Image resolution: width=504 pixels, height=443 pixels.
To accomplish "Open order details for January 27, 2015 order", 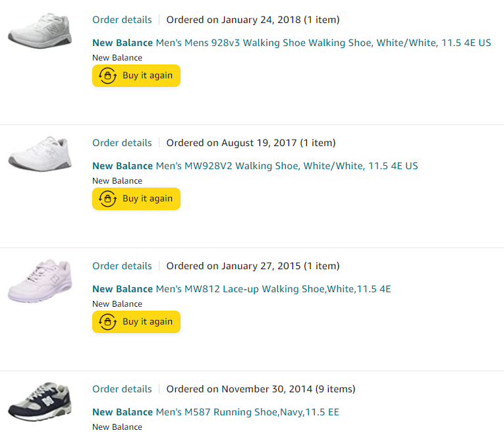I will [x=122, y=266].
